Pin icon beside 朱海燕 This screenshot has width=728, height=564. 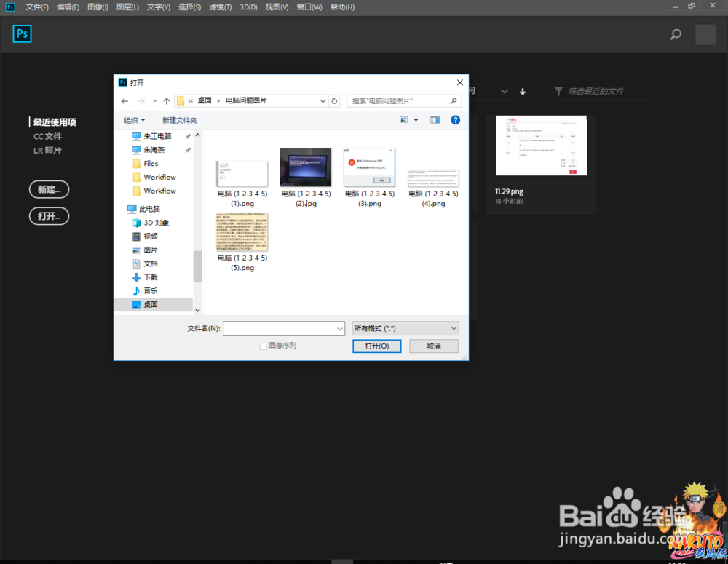tap(188, 150)
